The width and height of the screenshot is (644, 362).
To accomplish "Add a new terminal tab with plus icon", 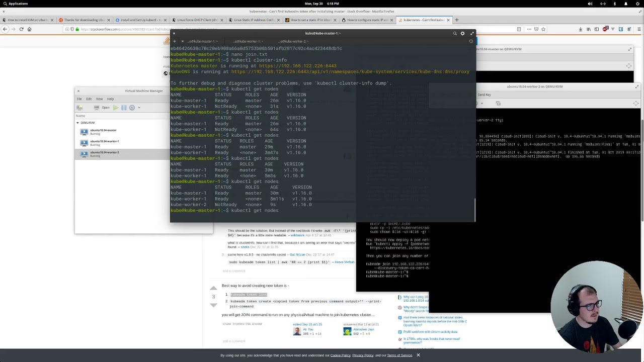I will pyautogui.click(x=175, y=41).
